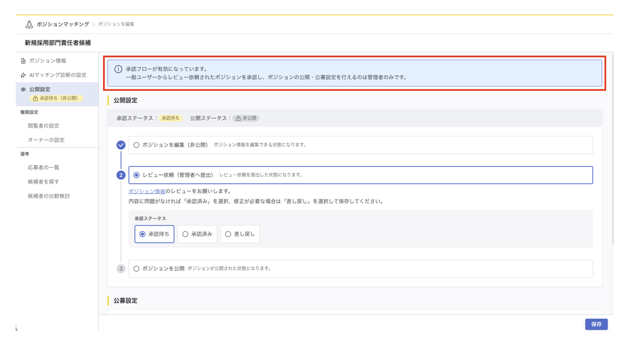
Task: Click the 新規採用部門責任者候補 page title
Action: pos(58,43)
